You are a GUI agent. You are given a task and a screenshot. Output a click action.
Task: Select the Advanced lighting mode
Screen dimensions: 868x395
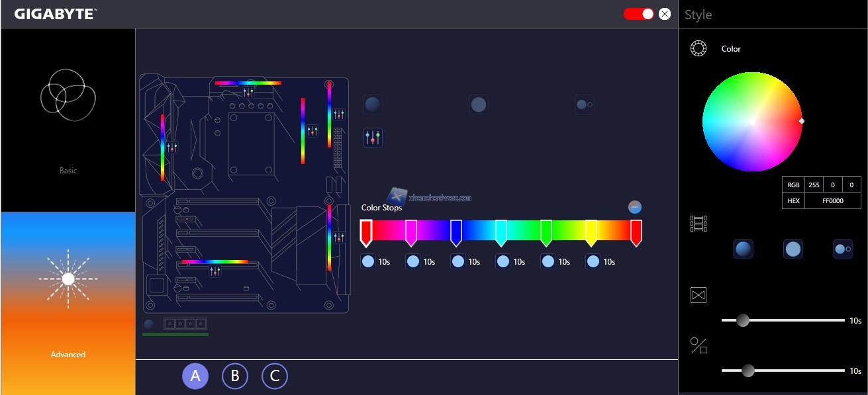[68, 278]
